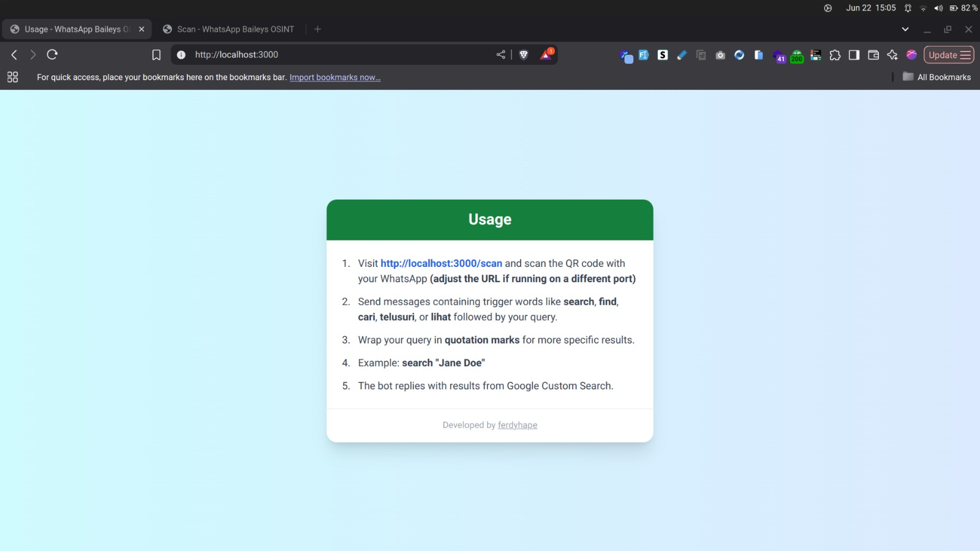Open Brave Rewards triangle icon
This screenshot has width=980, height=551.
pos(546,55)
